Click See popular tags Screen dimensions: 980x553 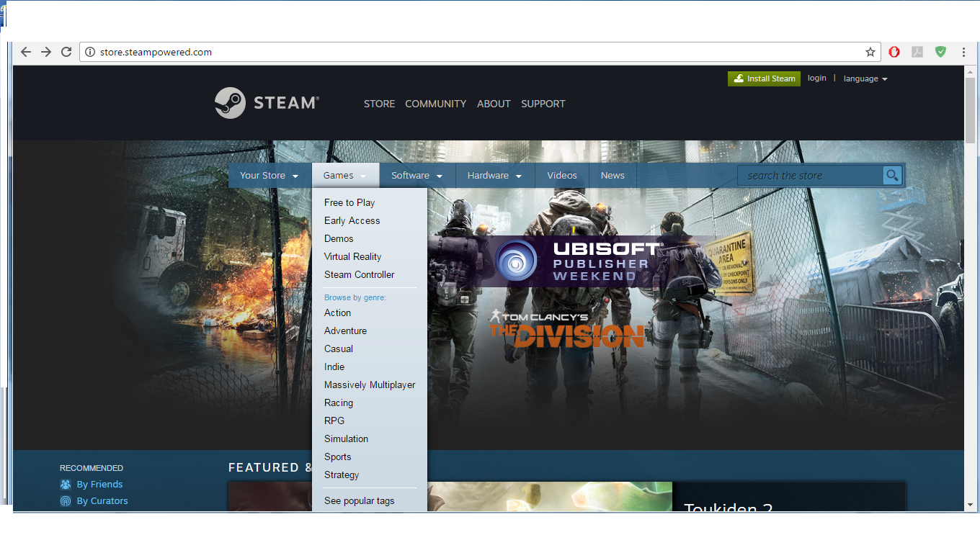pyautogui.click(x=359, y=500)
